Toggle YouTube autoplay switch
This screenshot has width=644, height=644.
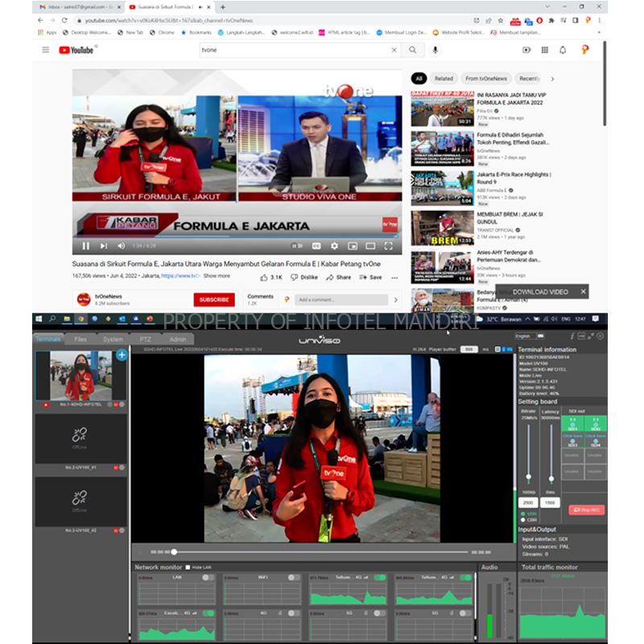pyautogui.click(x=297, y=246)
